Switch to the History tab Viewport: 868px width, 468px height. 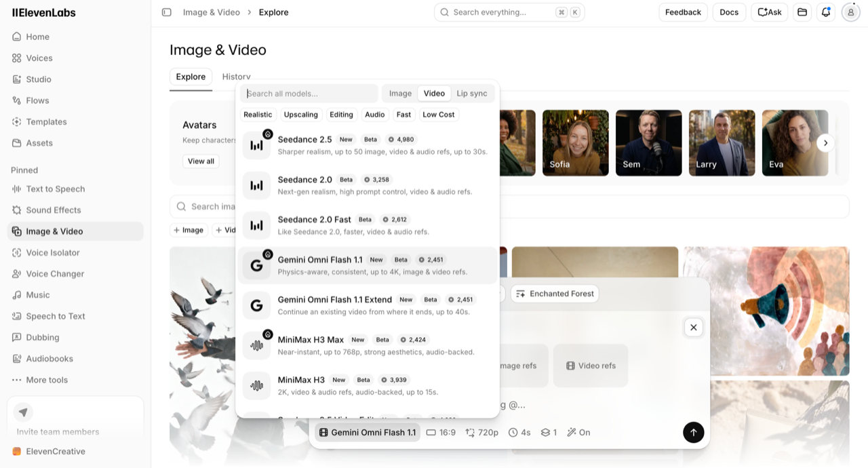[x=236, y=77]
